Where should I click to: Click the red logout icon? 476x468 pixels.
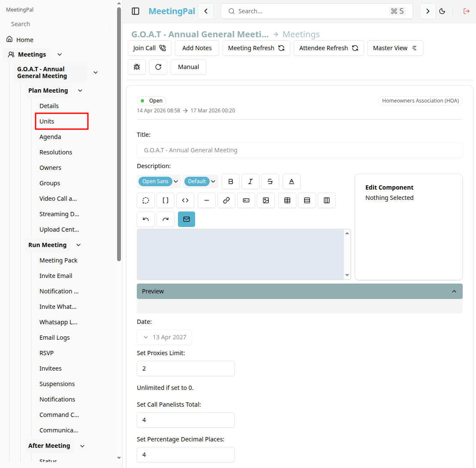(466, 11)
